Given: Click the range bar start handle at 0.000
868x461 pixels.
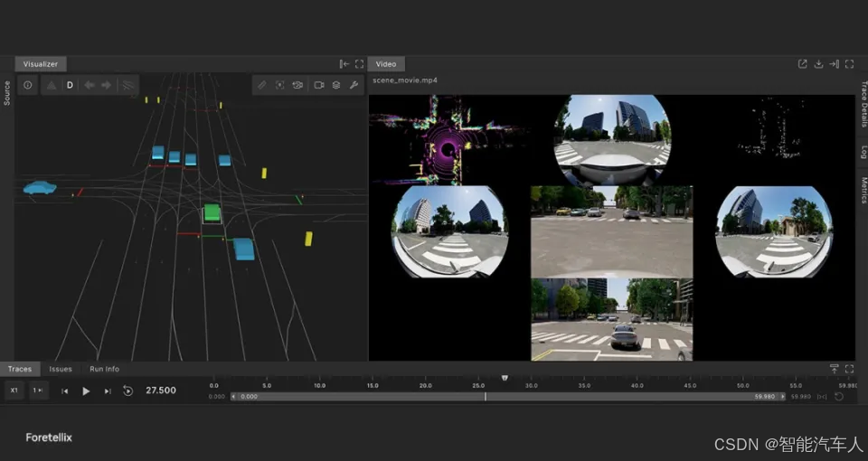Looking at the screenshot, I should (233, 397).
